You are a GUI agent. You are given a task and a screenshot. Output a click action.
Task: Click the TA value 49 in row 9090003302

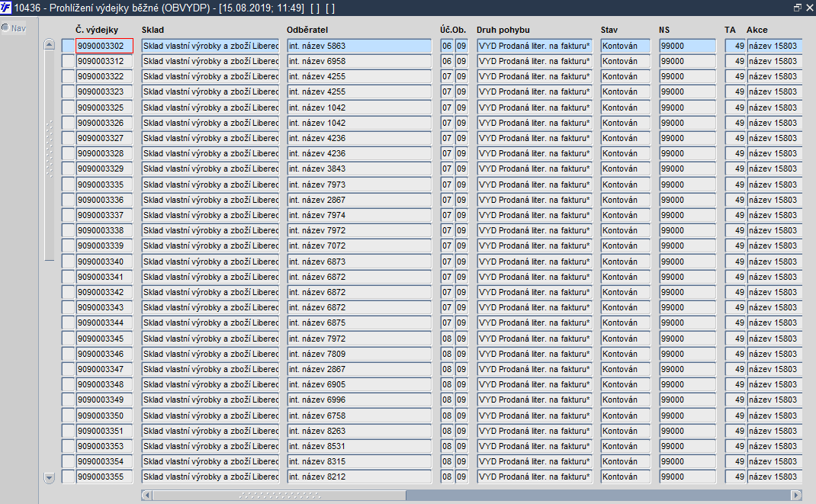pyautogui.click(x=735, y=46)
